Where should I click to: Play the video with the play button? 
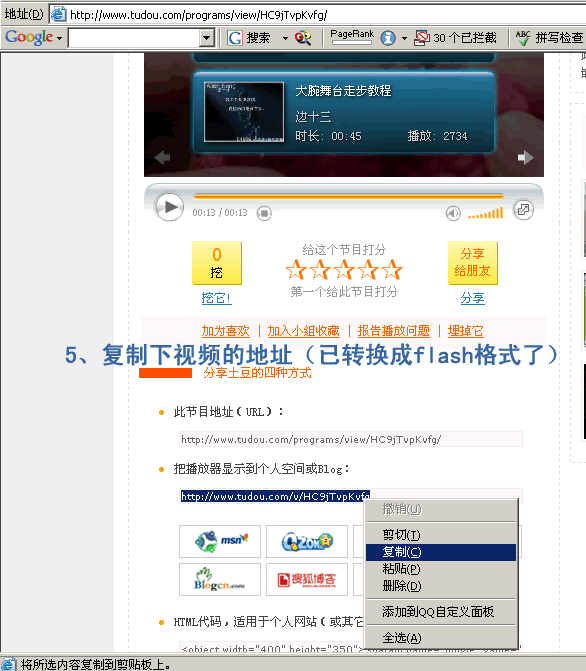click(x=170, y=207)
